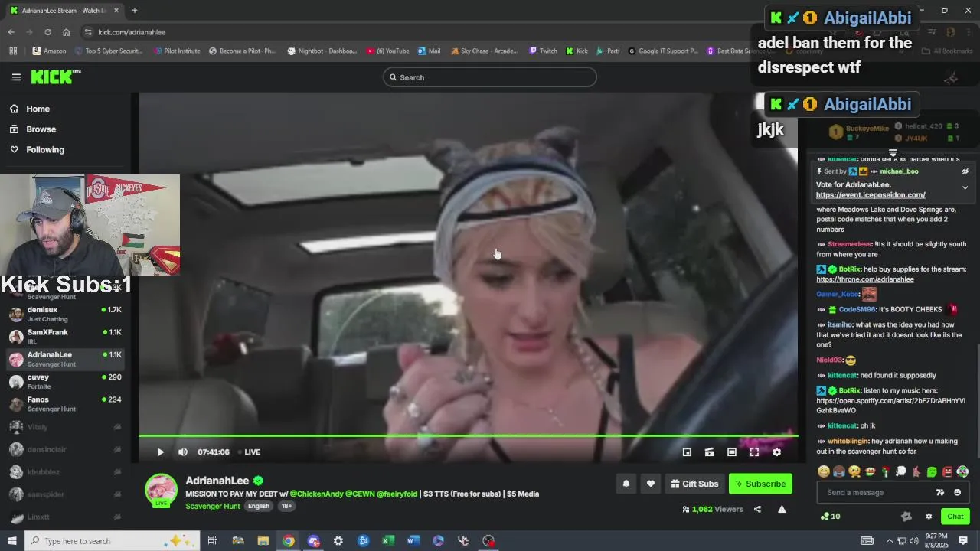Screen dimensions: 980x551
Task: Open cuvey channel in sidebar
Action: [65, 381]
